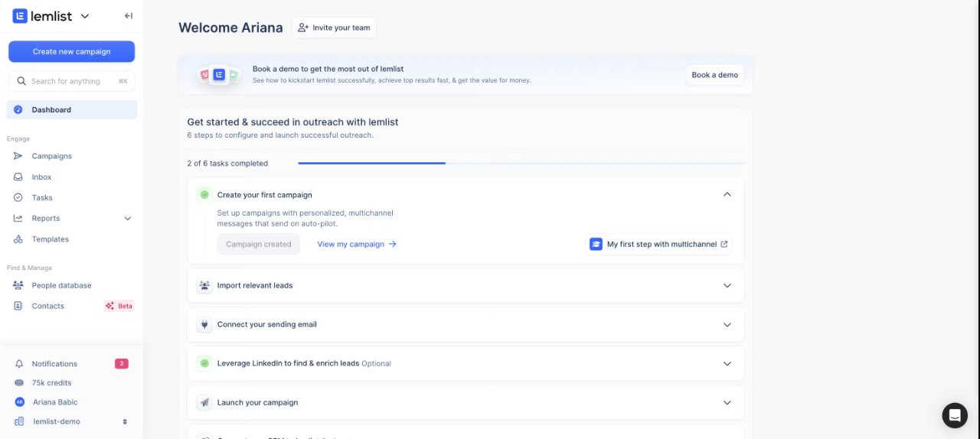980x439 pixels.
Task: Open the chat support bubble
Action: [955, 415]
